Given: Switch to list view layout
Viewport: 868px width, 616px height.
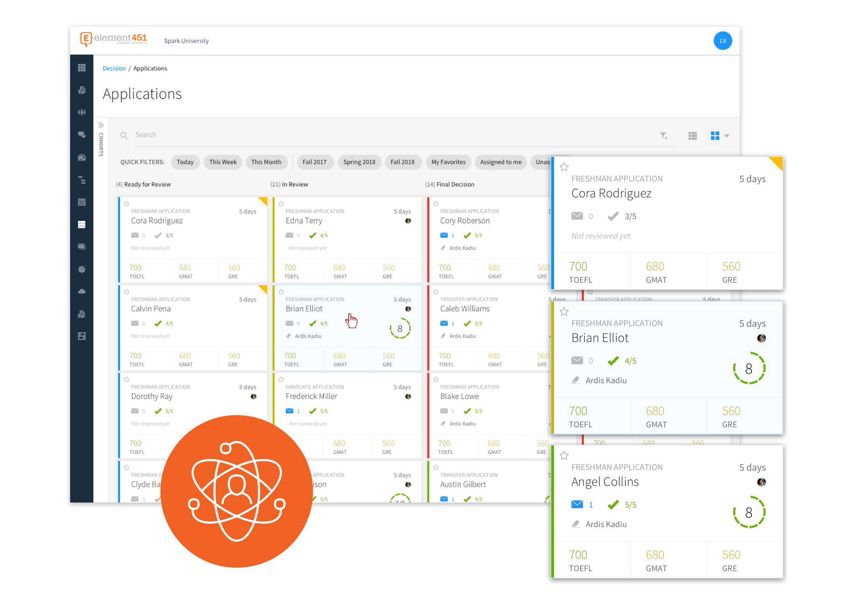Looking at the screenshot, I should click(x=693, y=136).
